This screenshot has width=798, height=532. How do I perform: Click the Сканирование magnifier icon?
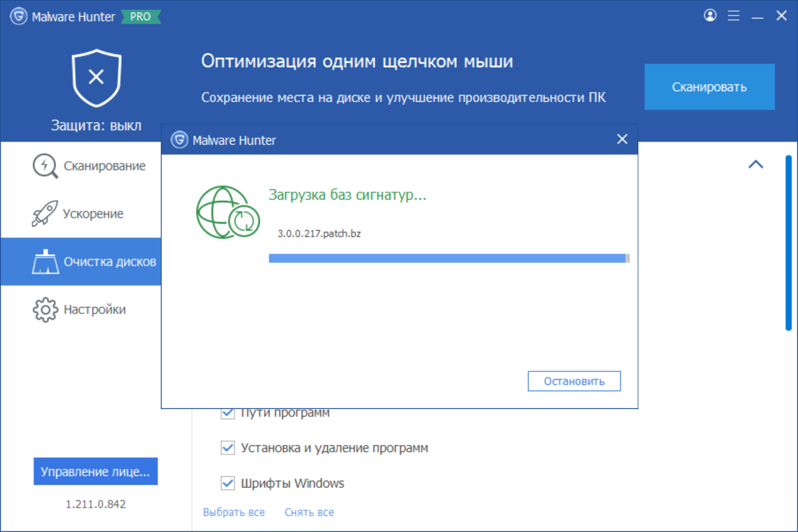click(45, 166)
